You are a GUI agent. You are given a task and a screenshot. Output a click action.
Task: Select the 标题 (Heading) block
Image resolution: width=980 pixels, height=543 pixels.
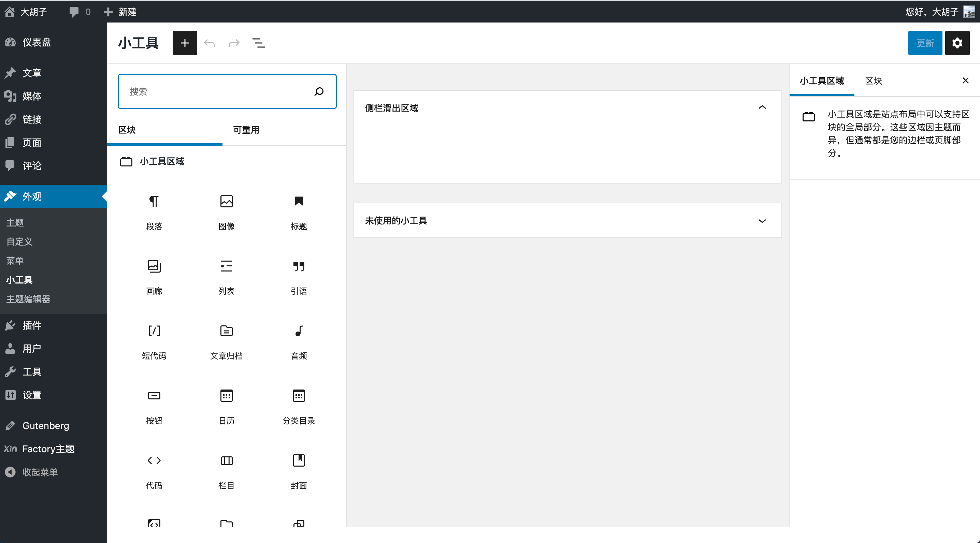[x=298, y=211]
